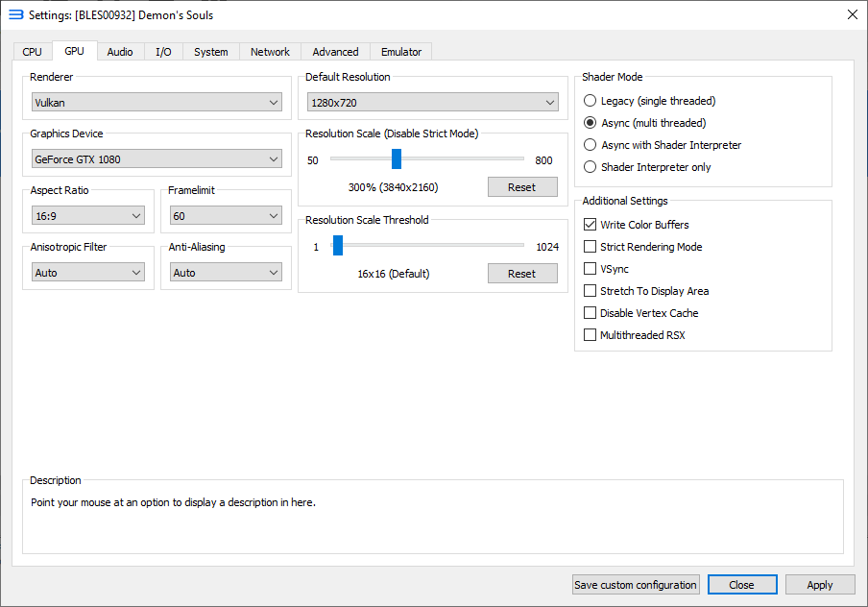Select Legacy (single threaded) shader mode
The height and width of the screenshot is (607, 868).
click(591, 101)
